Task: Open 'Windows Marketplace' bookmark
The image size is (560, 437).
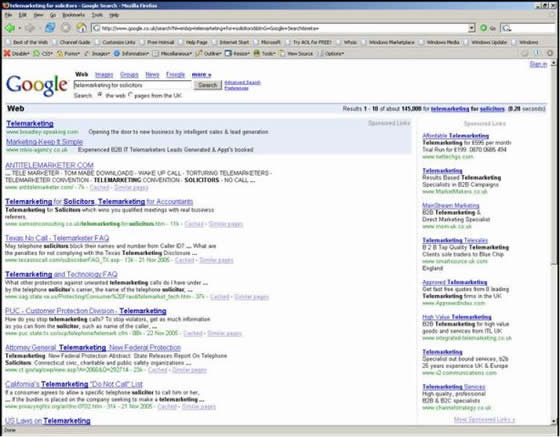Action: [x=388, y=42]
